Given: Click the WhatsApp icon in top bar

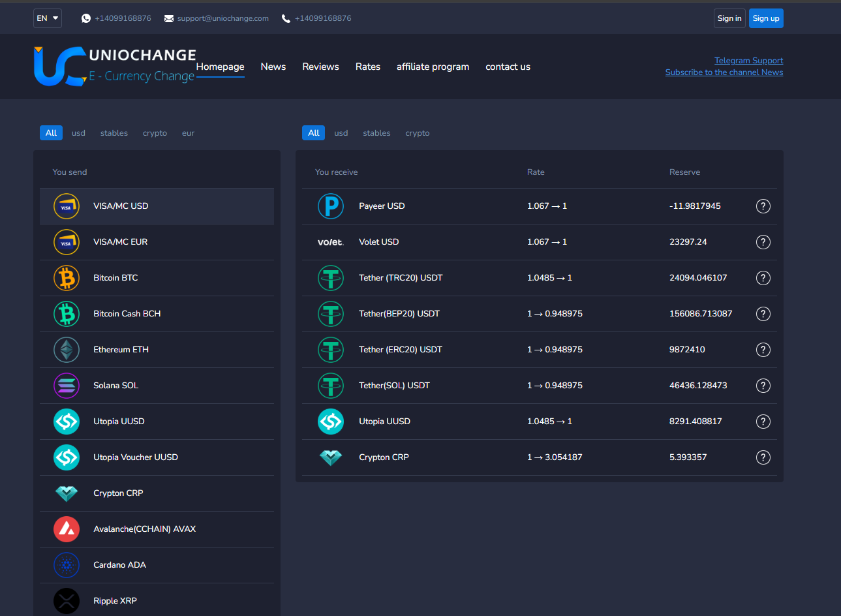Looking at the screenshot, I should pos(86,18).
